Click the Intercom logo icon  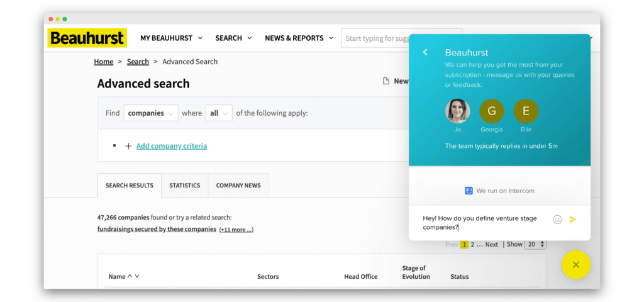[x=469, y=191]
